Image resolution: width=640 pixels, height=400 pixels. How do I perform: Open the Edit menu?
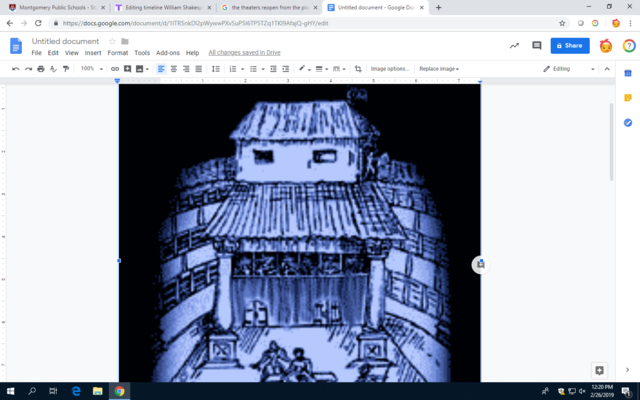point(53,53)
